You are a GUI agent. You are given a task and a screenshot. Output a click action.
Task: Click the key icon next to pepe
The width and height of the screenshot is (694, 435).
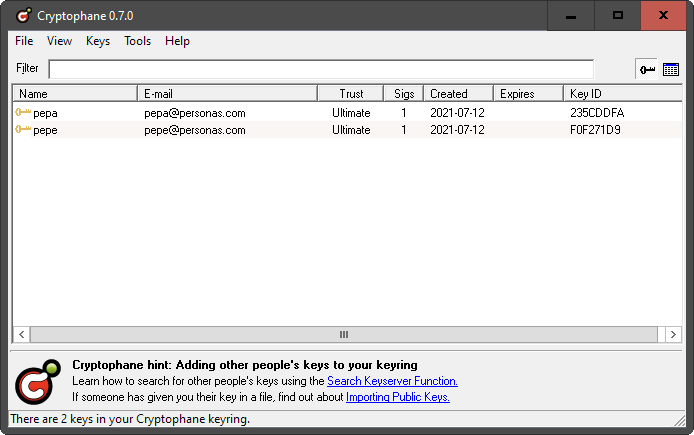point(23,129)
